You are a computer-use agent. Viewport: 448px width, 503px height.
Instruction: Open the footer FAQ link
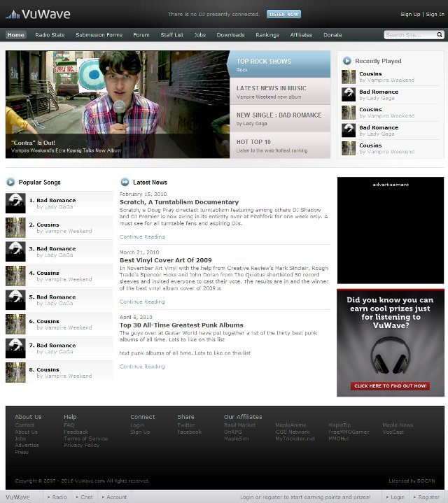click(x=69, y=425)
